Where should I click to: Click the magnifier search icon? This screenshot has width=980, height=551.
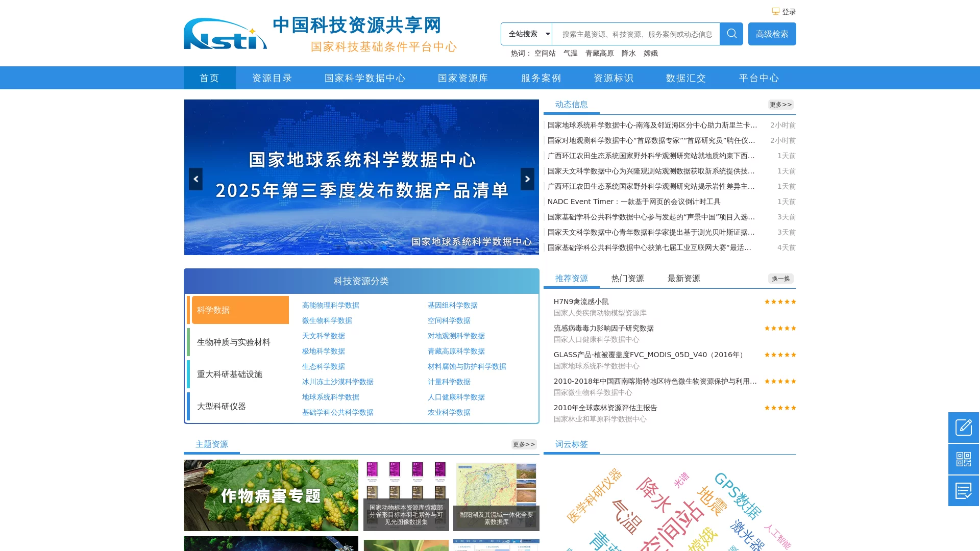731,34
